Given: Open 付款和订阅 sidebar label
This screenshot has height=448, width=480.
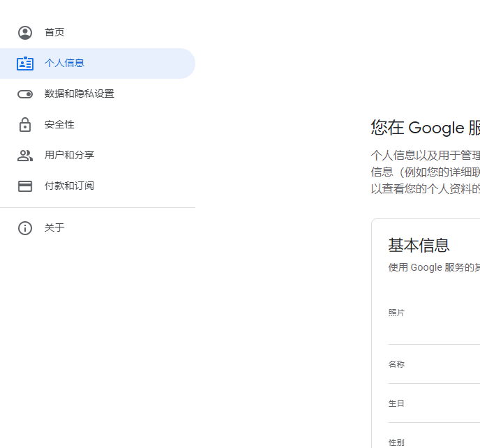Looking at the screenshot, I should coord(69,186).
